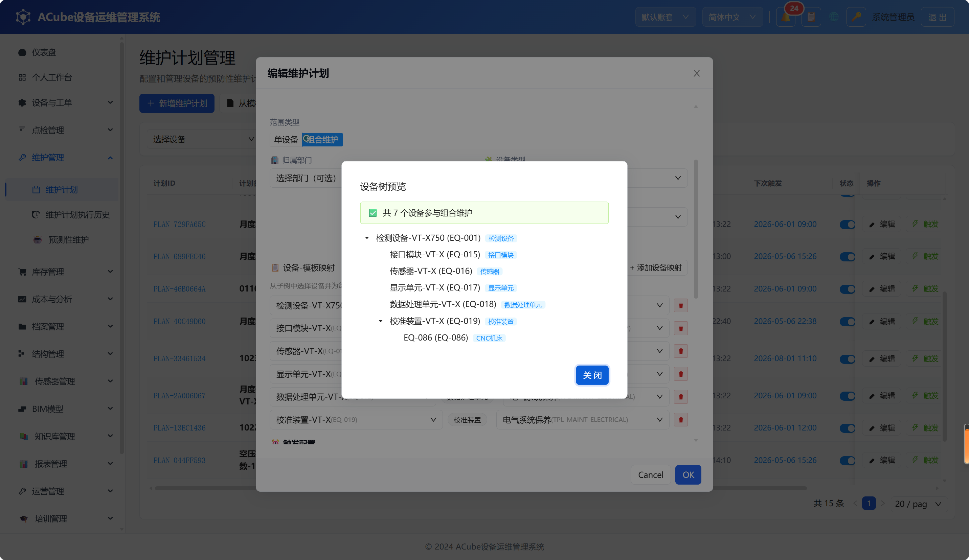969x560 pixels.
Task: Click the green checkmark in device count banner
Action: (373, 213)
